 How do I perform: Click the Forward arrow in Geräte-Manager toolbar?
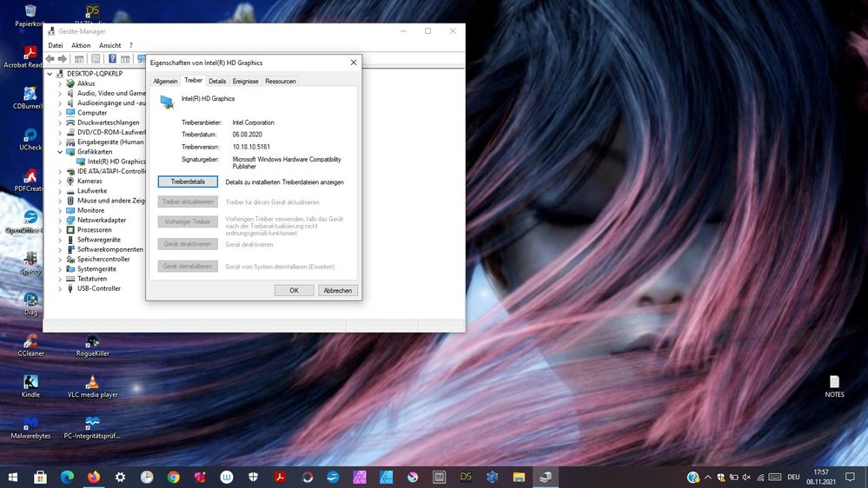pos(63,59)
